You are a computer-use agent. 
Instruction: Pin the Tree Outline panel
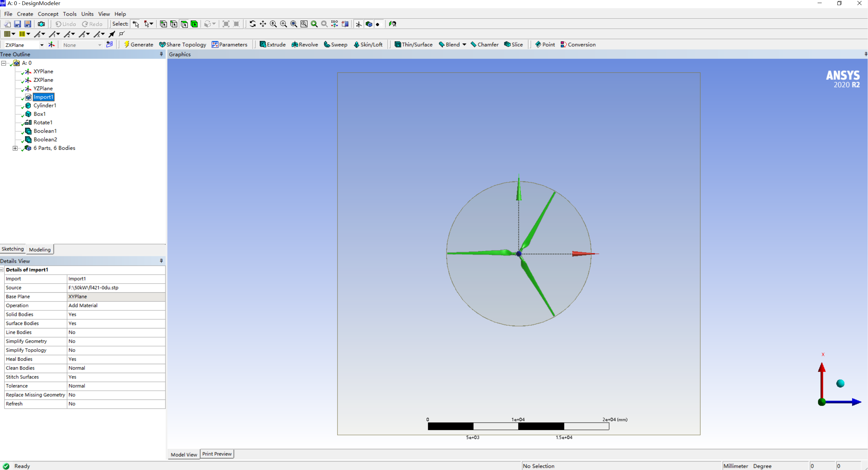tap(161, 54)
